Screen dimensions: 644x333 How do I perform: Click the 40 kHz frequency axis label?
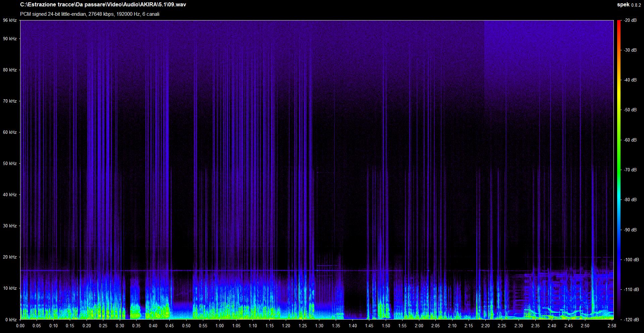pos(10,195)
